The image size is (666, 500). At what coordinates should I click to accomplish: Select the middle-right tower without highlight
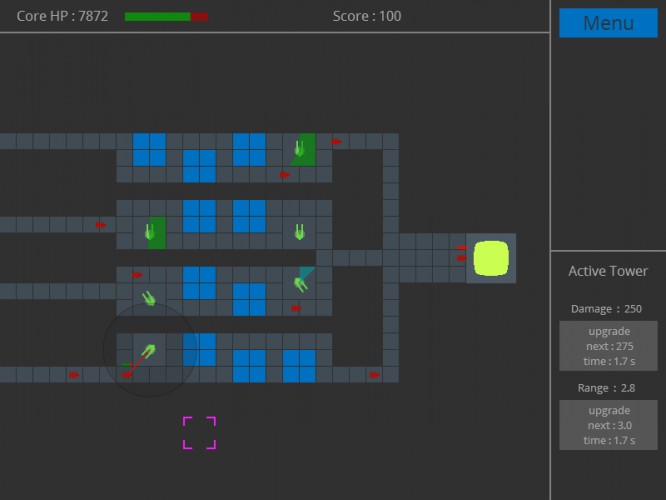coord(299,232)
